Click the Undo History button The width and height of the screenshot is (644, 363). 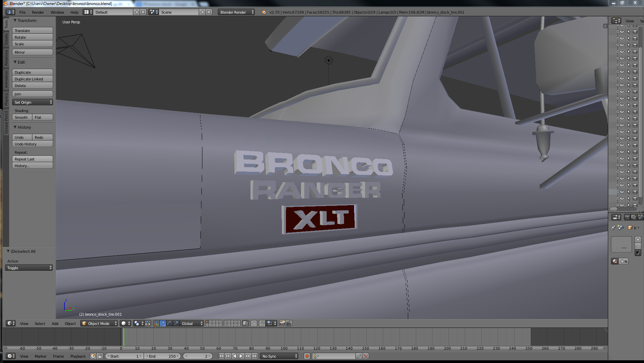32,144
